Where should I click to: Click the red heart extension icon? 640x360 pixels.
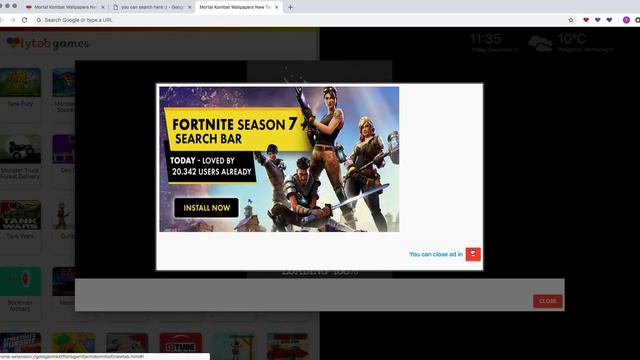[x=586, y=20]
